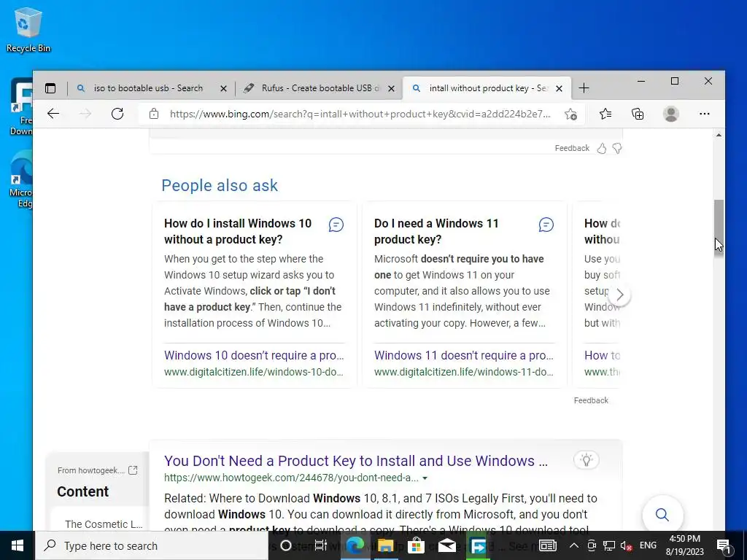The height and width of the screenshot is (560, 747).
Task: Open the Collections panel
Action: click(638, 114)
